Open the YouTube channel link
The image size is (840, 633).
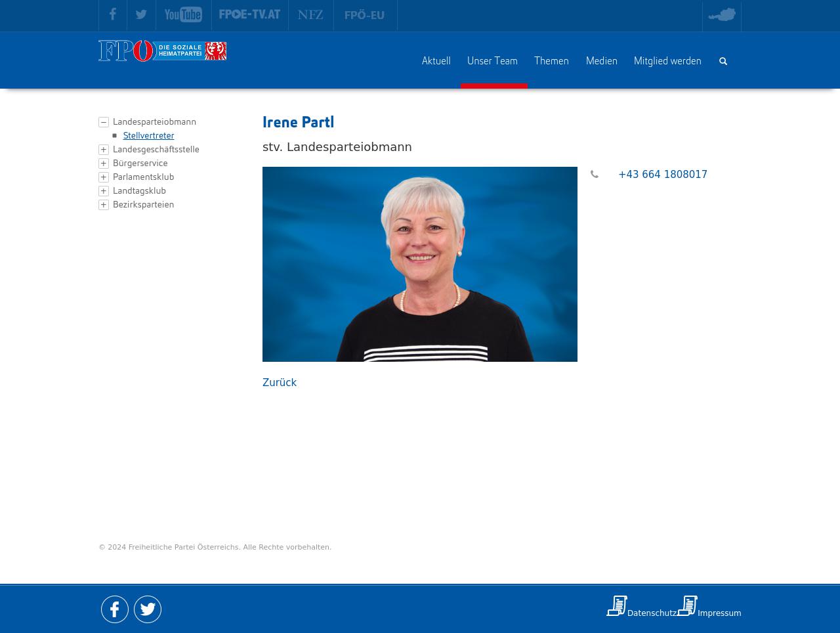(183, 14)
